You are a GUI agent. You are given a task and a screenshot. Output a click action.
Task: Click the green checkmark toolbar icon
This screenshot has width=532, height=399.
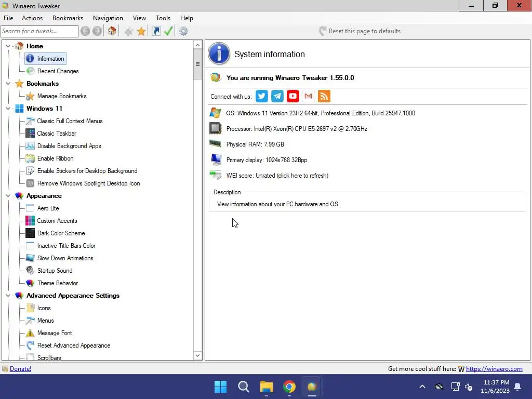pos(169,31)
